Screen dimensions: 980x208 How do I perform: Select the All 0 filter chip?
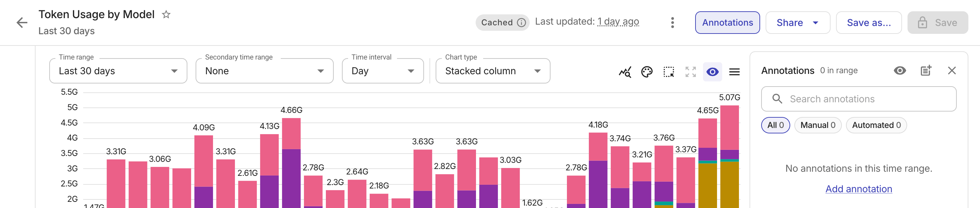[x=775, y=125]
